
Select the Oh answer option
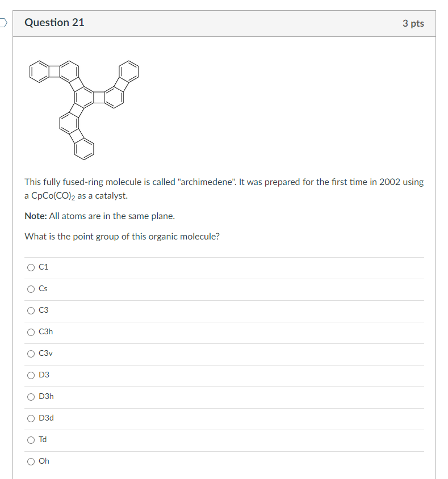click(x=31, y=461)
